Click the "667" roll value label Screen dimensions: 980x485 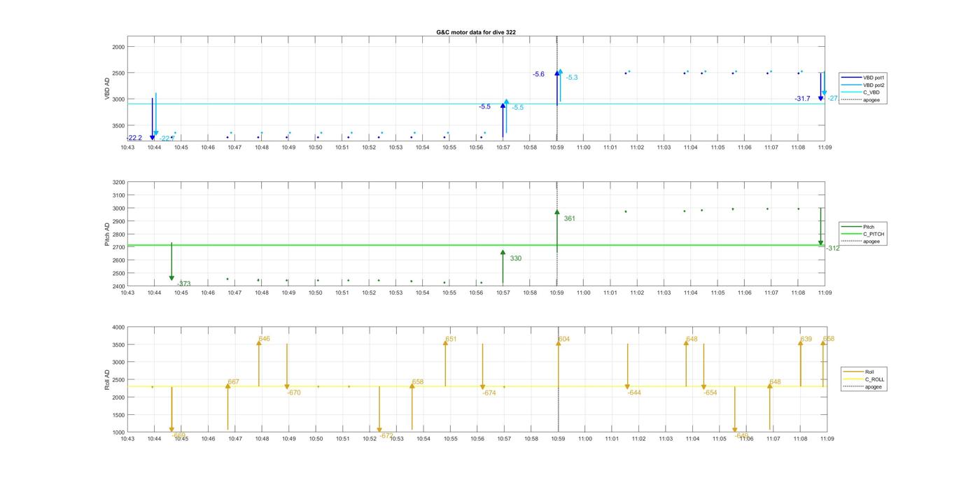click(233, 382)
